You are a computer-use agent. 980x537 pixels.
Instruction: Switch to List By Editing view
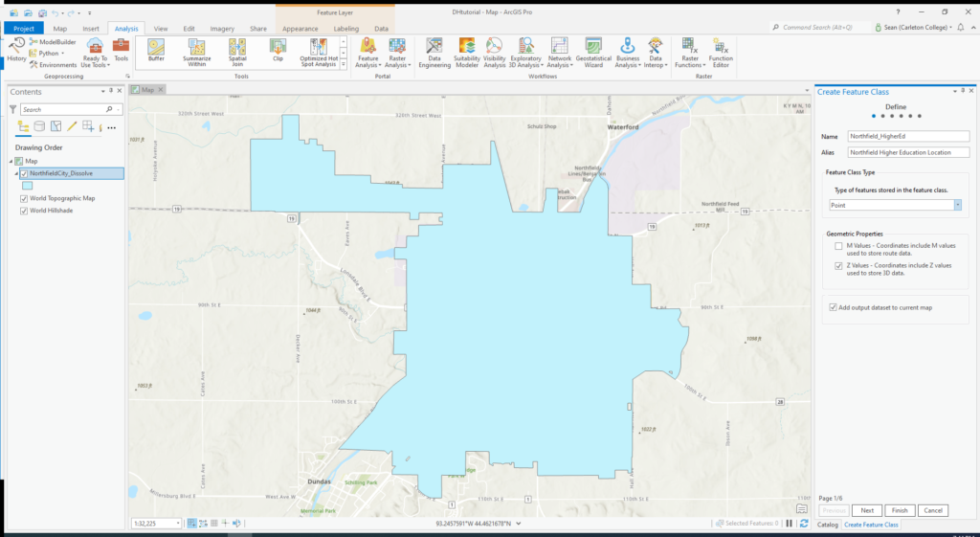tap(72, 127)
